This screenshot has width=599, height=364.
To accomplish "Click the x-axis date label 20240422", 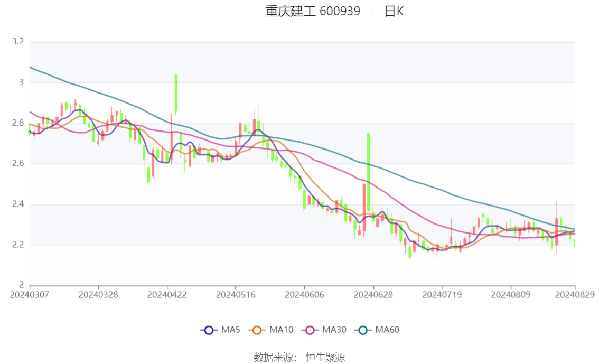I will click(167, 295).
